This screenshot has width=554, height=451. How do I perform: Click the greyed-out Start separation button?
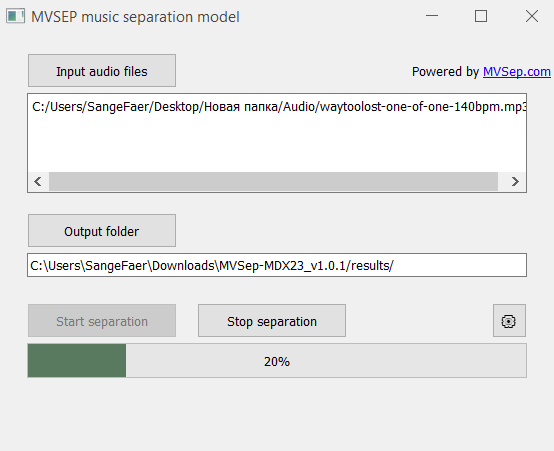click(102, 321)
